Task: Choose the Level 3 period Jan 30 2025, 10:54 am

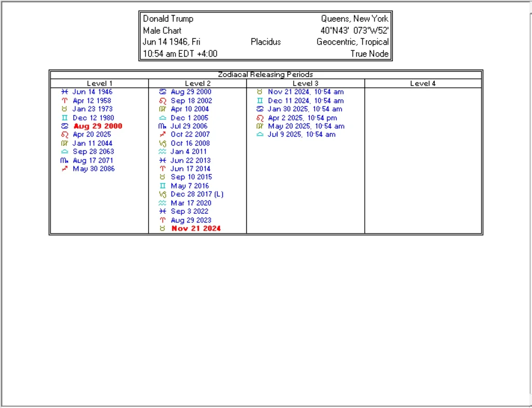Action: coord(305,109)
